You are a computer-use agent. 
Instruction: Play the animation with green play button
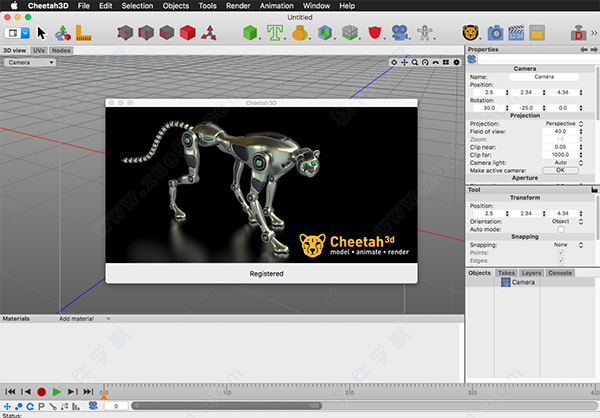click(x=57, y=392)
